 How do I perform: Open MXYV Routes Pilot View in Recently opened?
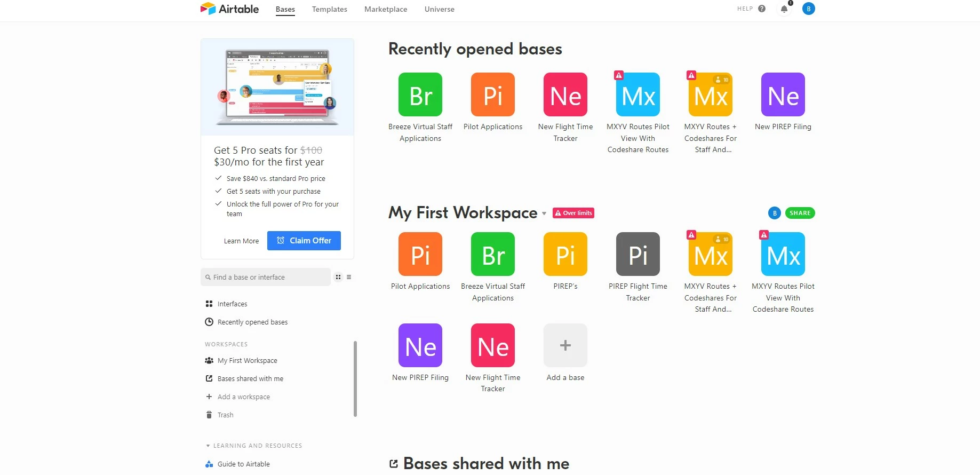click(x=638, y=94)
